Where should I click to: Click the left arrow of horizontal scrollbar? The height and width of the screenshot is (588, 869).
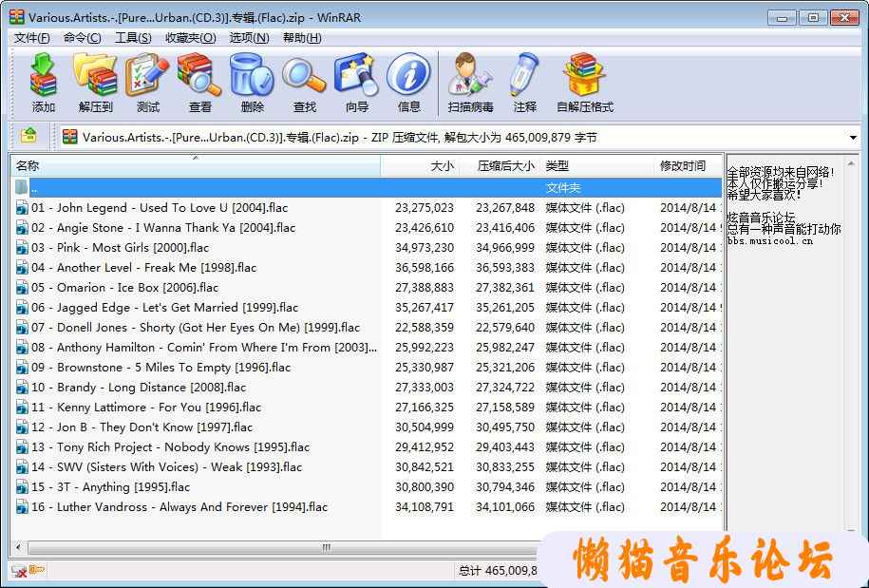[x=18, y=547]
